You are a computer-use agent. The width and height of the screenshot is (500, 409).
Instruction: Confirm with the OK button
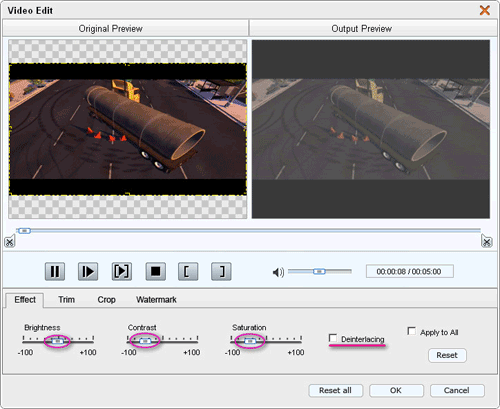396,390
